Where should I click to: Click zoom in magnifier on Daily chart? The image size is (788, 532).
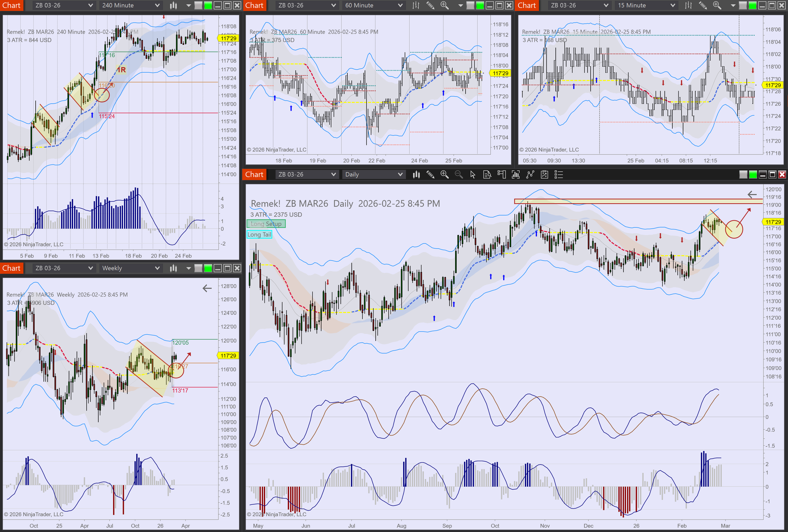(444, 175)
